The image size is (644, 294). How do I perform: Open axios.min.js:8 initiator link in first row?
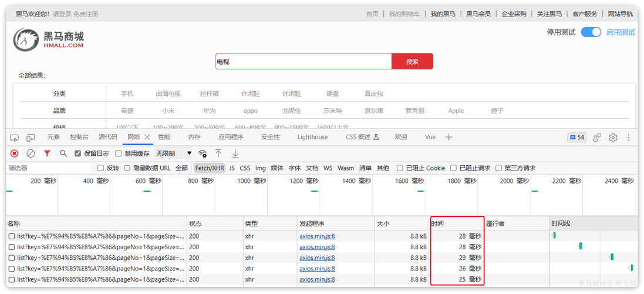317,236
